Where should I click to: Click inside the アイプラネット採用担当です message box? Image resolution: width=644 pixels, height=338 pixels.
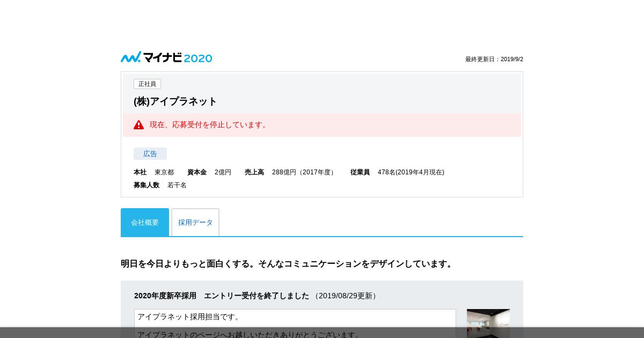point(295,324)
